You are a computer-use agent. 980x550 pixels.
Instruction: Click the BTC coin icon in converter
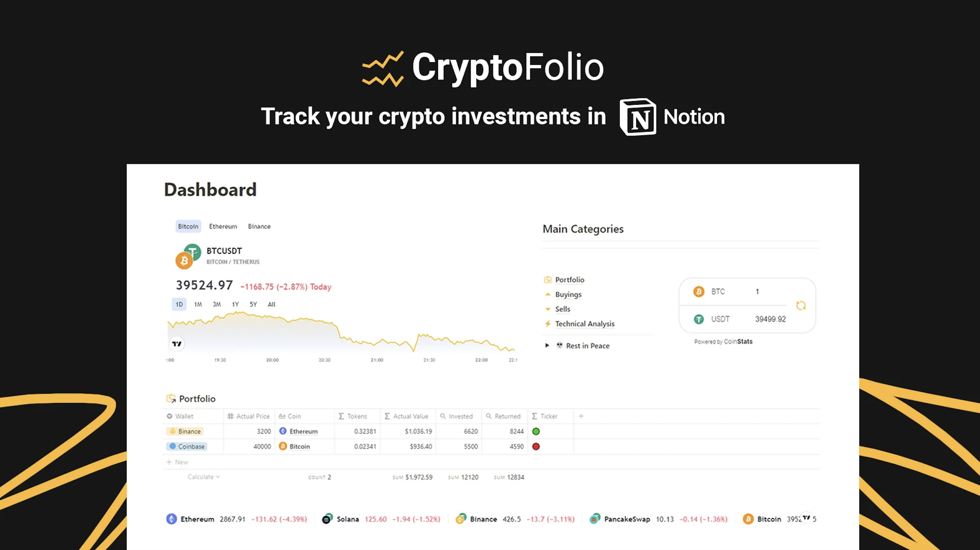[x=699, y=292]
